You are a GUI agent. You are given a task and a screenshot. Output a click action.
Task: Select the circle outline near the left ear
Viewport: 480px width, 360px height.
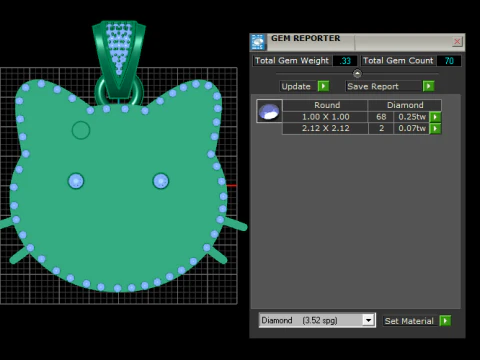click(x=81, y=130)
